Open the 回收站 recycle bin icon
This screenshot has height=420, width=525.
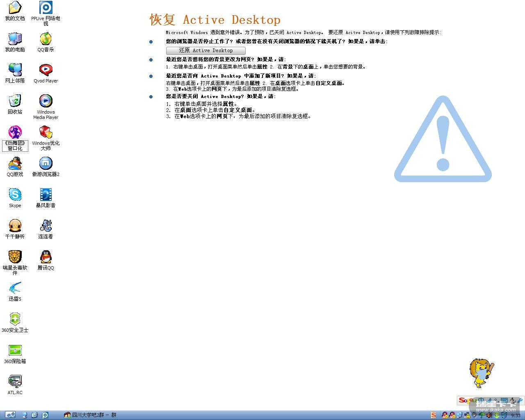click(15, 105)
